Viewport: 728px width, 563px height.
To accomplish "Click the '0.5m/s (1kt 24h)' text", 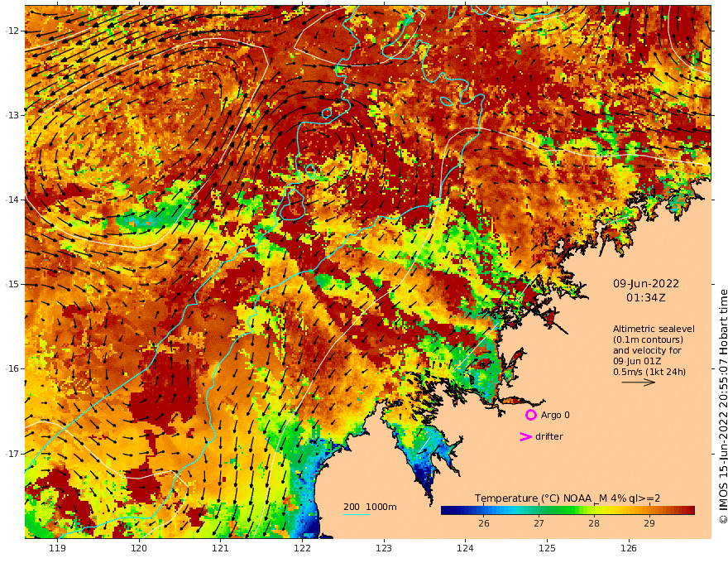I will [649, 372].
